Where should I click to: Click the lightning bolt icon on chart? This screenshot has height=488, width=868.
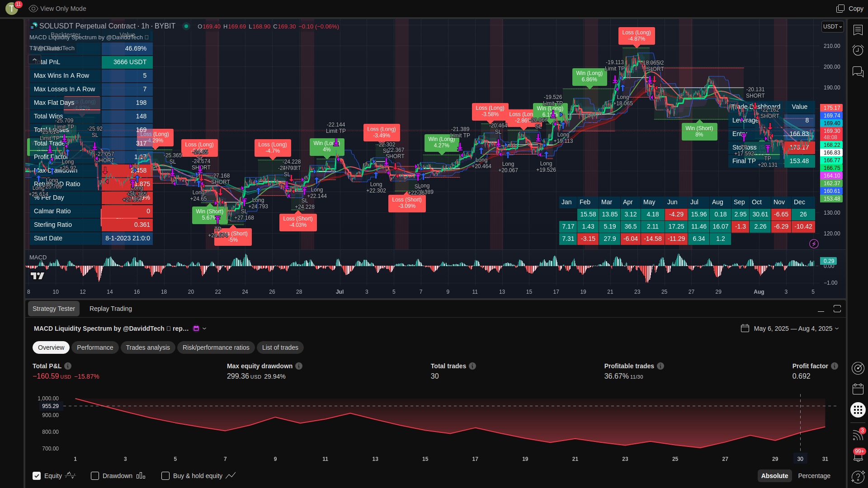pos(814,244)
